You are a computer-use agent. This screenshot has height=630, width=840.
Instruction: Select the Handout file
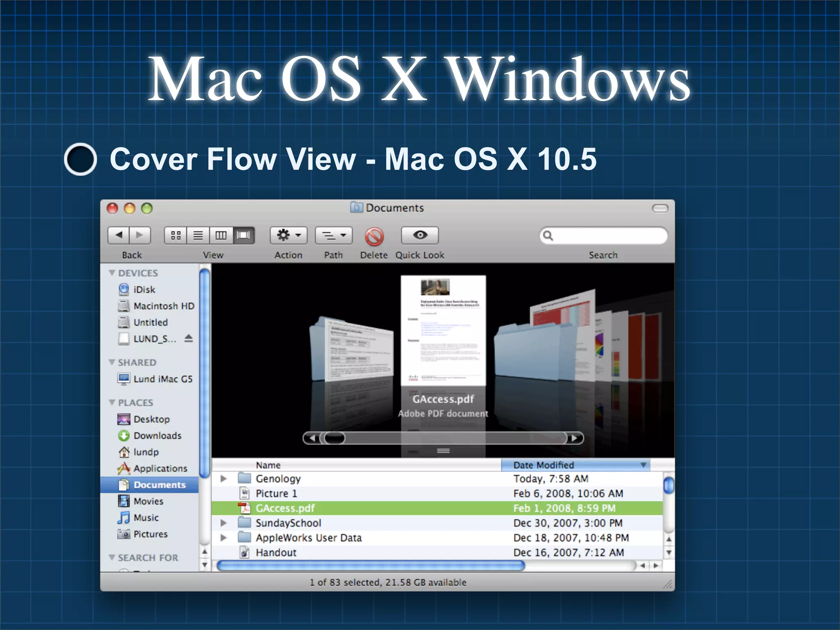tap(437, 552)
